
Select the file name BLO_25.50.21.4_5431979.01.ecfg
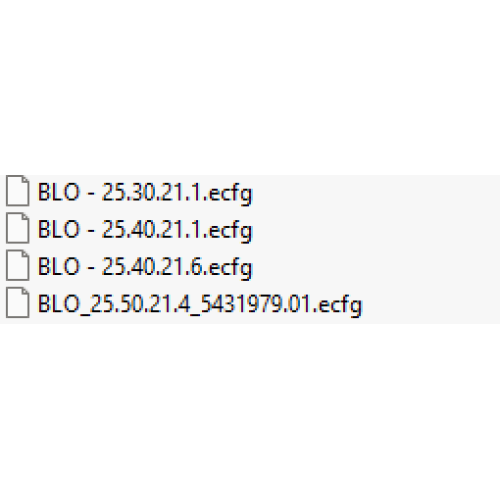(200, 305)
